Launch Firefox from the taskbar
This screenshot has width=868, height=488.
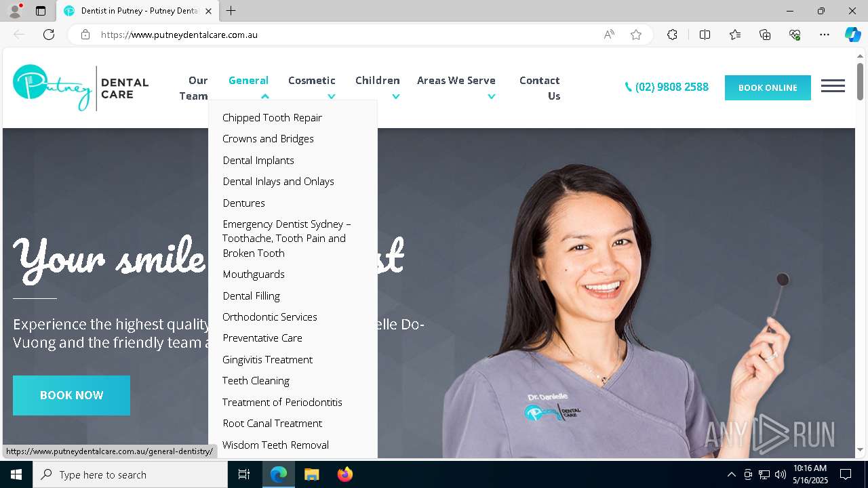click(344, 474)
